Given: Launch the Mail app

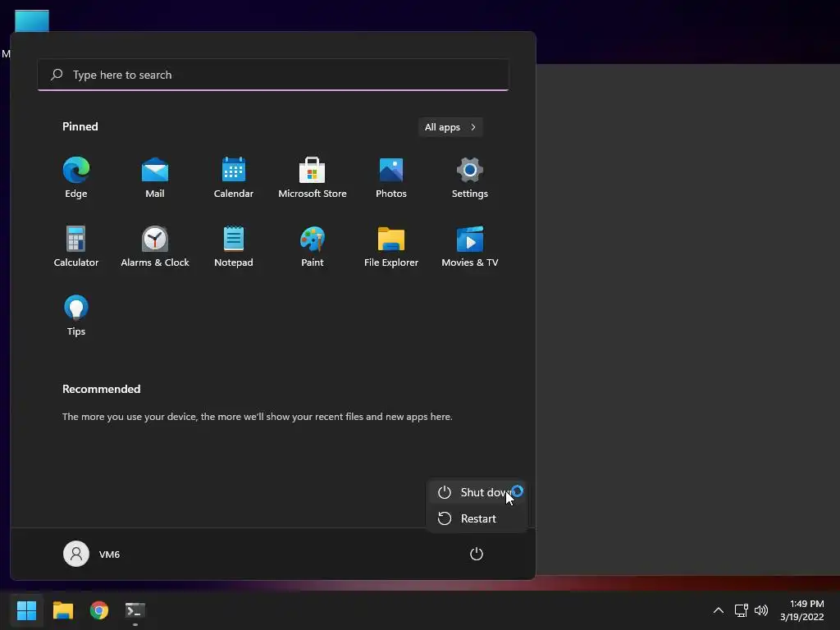Looking at the screenshot, I should pos(155,177).
